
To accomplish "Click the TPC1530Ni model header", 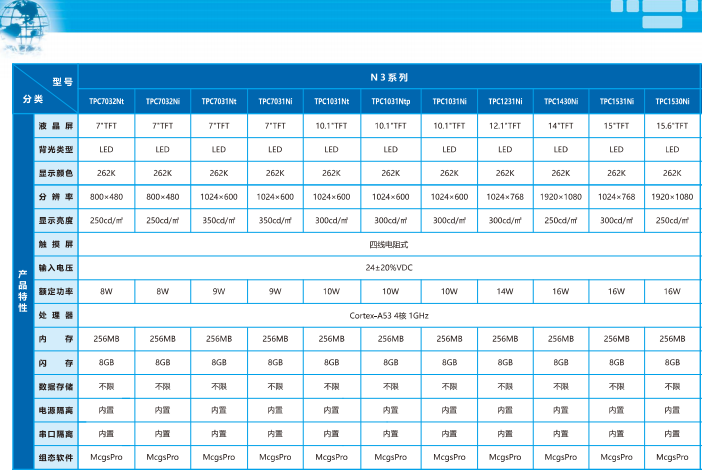I will [x=673, y=101].
